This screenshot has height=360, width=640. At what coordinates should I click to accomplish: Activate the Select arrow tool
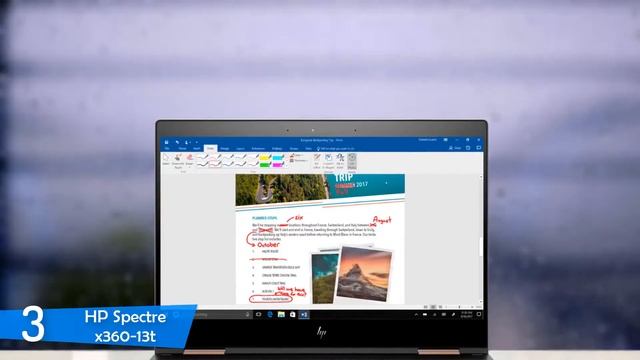tap(166, 160)
